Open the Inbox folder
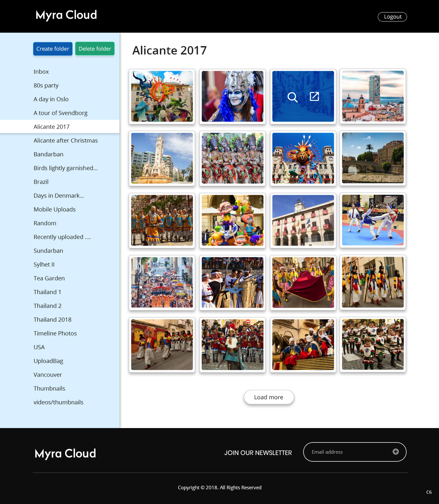 point(41,72)
